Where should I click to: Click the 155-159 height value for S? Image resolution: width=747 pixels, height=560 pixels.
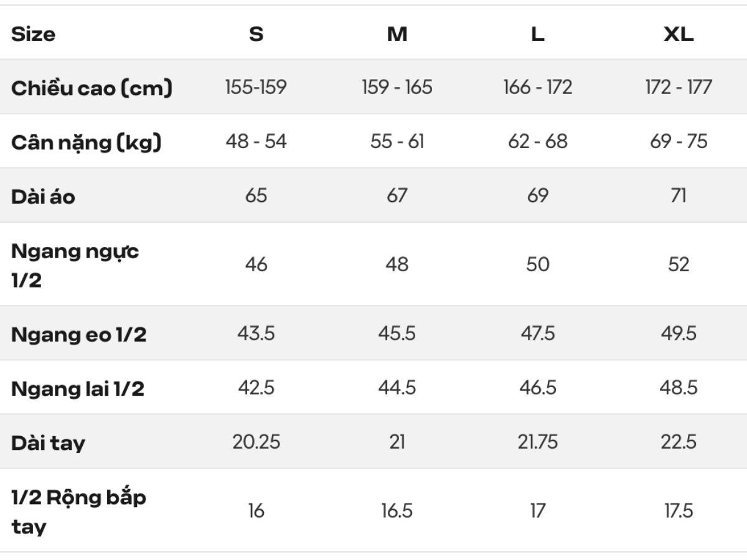coord(256,87)
